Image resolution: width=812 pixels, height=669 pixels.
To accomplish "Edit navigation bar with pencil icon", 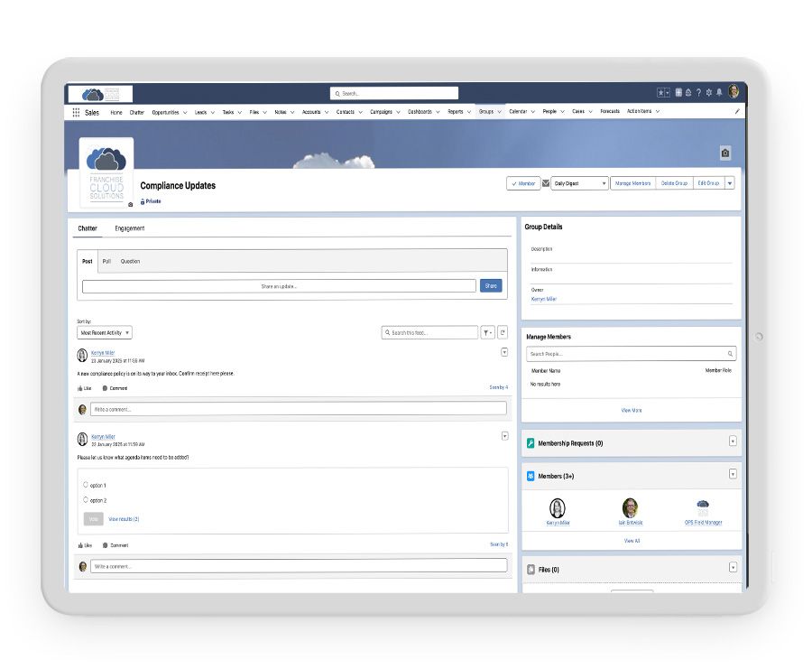I will (x=736, y=112).
